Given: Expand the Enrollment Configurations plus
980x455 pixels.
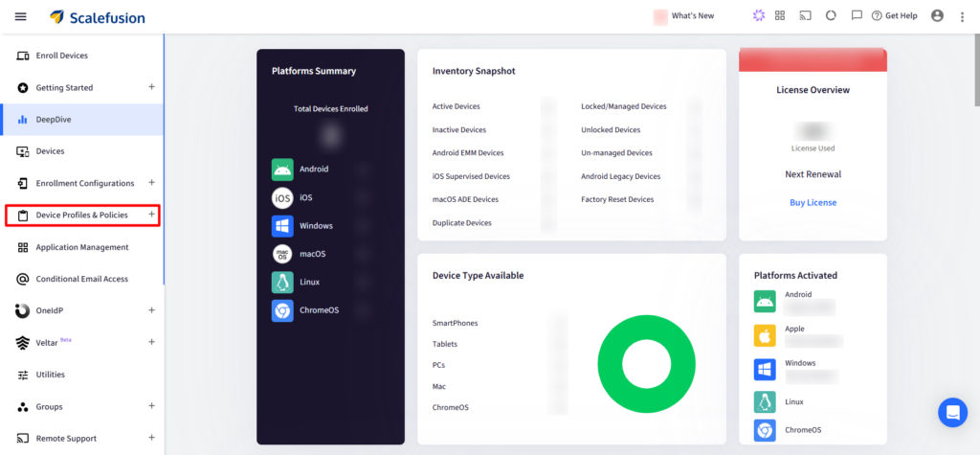Looking at the screenshot, I should coord(151,183).
